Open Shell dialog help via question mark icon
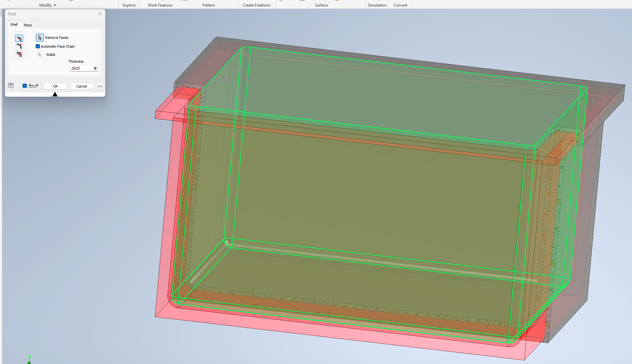Image resolution: width=632 pixels, height=364 pixels. (11, 86)
